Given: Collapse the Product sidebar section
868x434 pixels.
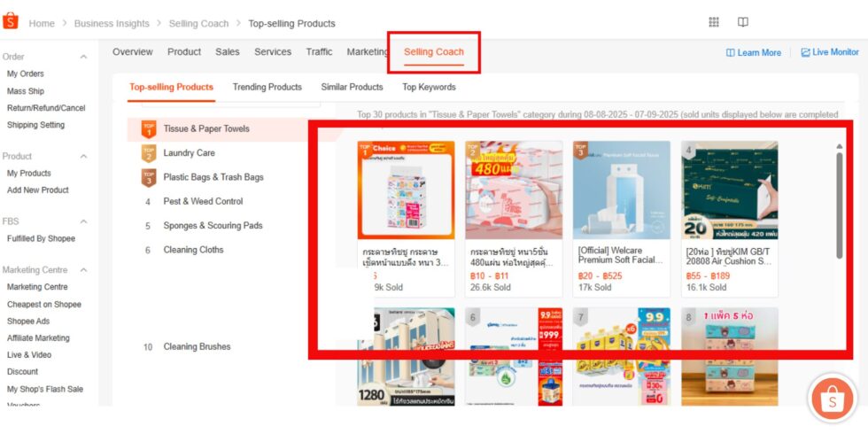Looking at the screenshot, I should click(83, 157).
